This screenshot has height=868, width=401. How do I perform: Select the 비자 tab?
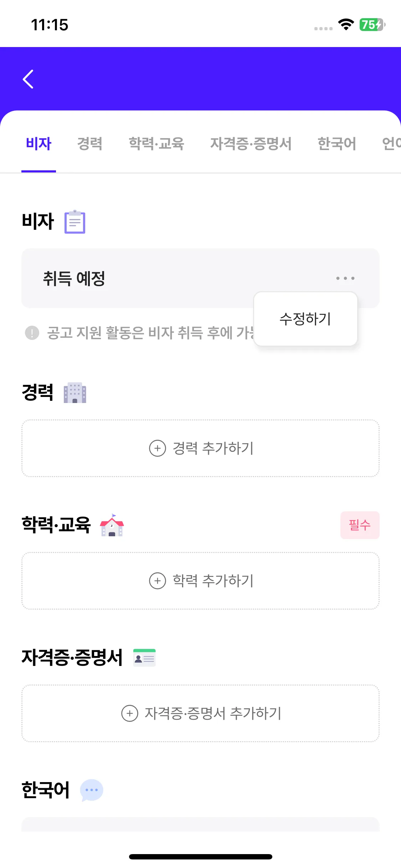point(38,144)
